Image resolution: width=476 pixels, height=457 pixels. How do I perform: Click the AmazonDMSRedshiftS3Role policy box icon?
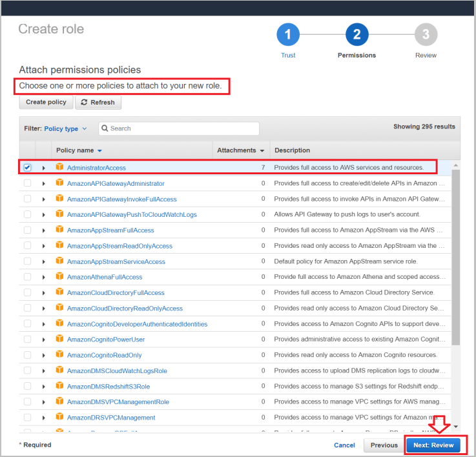[x=59, y=386]
